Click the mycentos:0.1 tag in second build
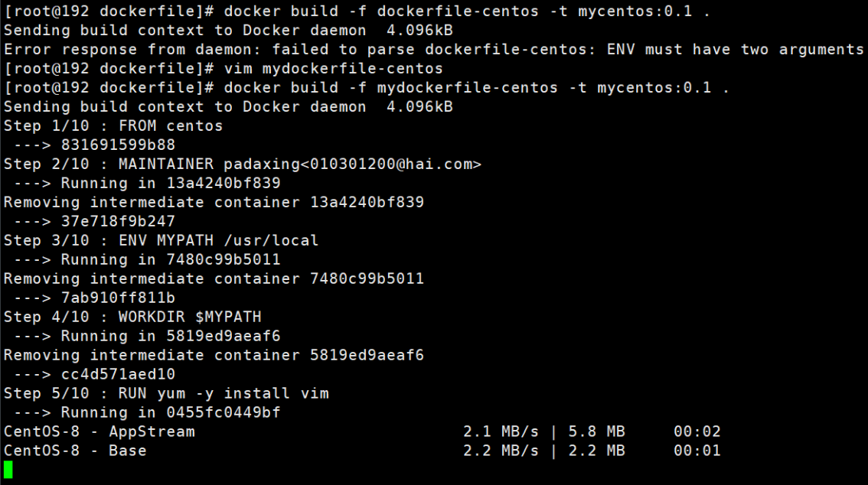The height and width of the screenshot is (485, 868). [654, 87]
